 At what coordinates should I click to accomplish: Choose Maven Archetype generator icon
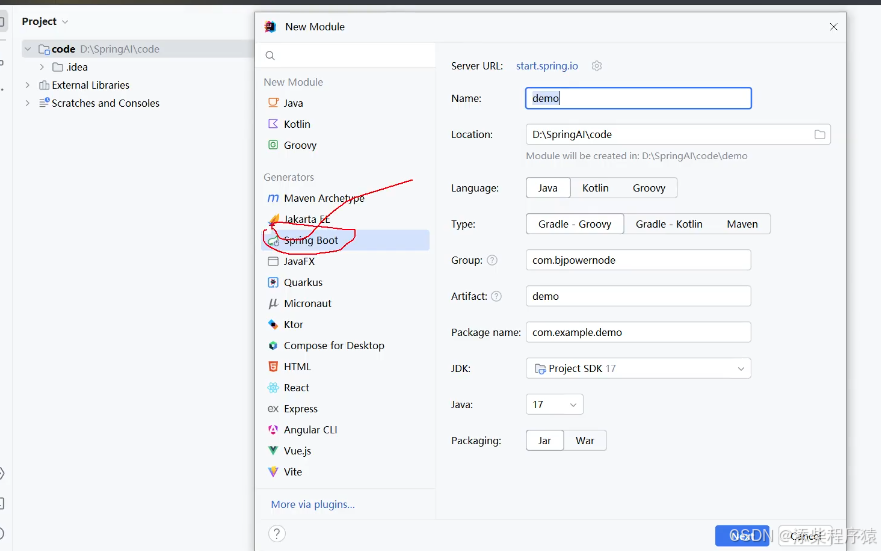pyautogui.click(x=273, y=198)
